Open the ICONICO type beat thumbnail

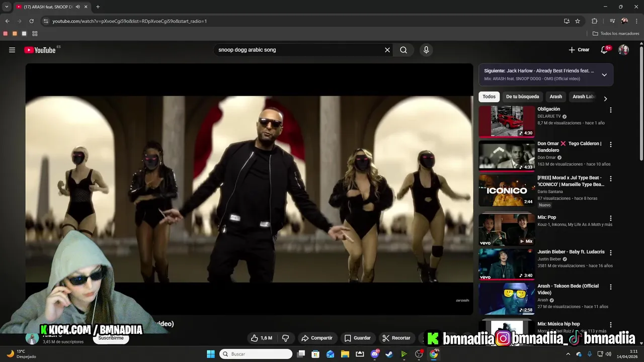point(507,190)
